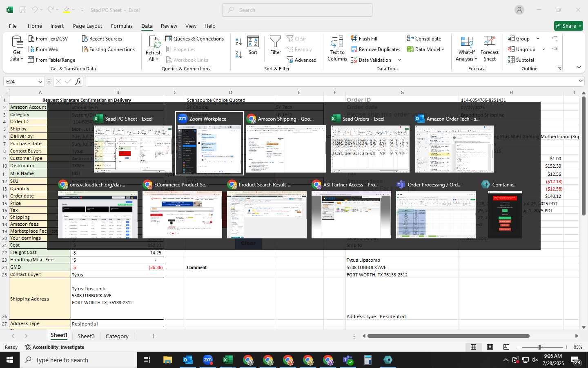Open the File menu
Viewport: 588px width, 368px height.
(x=13, y=26)
